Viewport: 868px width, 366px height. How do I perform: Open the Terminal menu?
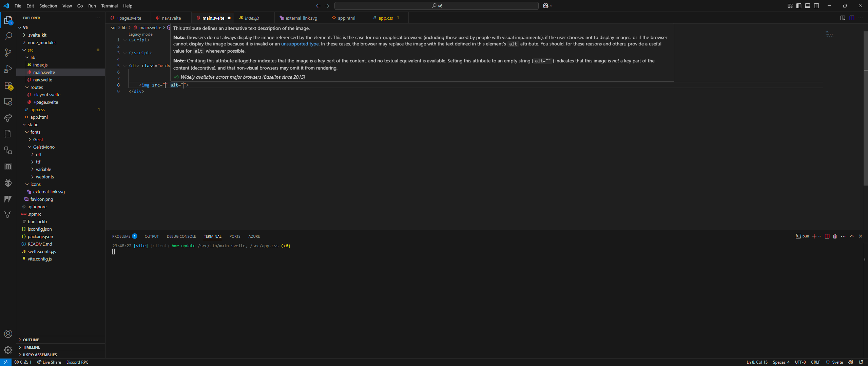pos(109,6)
